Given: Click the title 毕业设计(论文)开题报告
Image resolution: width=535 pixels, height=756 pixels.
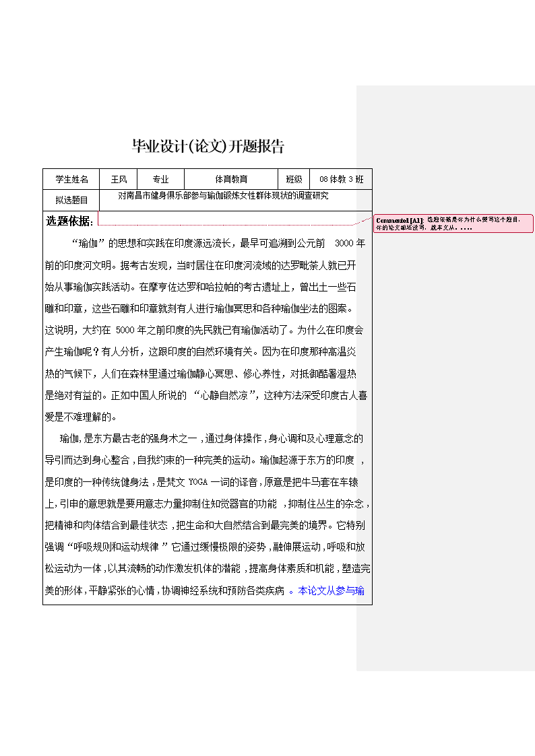Looking at the screenshot, I should 208,145.
